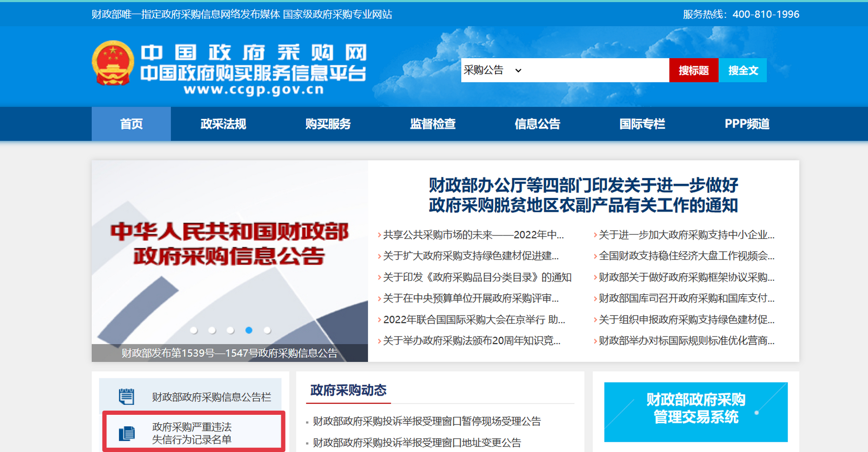Open link 全国财政支持稳住经济大盘工作视频会...
The image size is (868, 452).
coord(686,256)
